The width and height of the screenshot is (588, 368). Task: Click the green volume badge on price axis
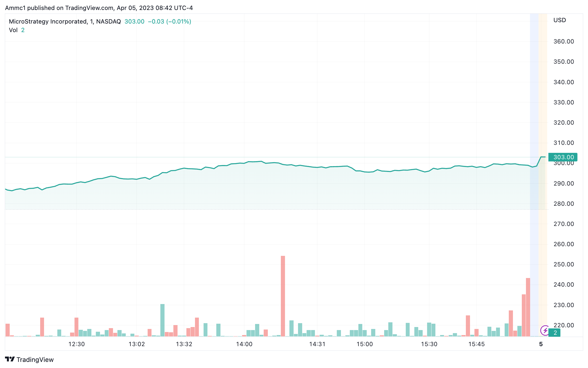pos(555,333)
